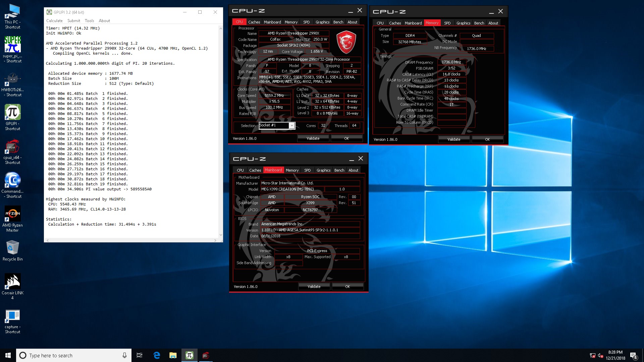644x362 pixels.
Task: Switch to Caches tab in CPU window
Action: [x=254, y=22]
